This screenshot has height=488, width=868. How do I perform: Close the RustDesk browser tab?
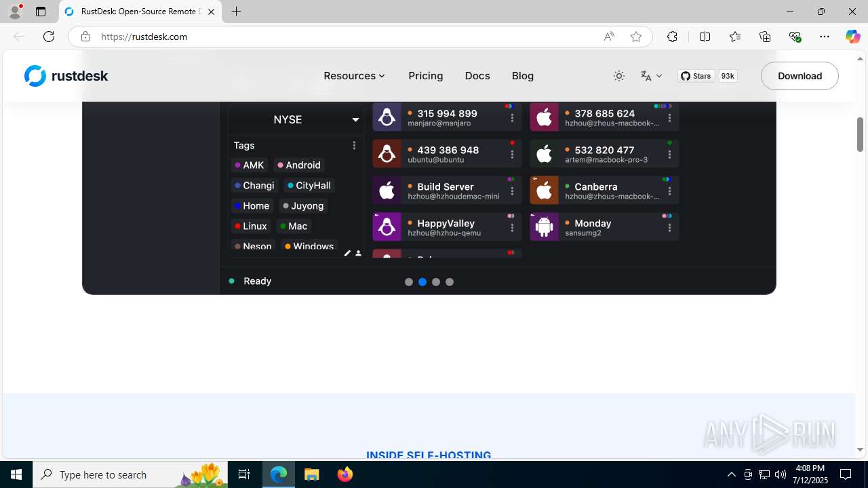tap(211, 12)
